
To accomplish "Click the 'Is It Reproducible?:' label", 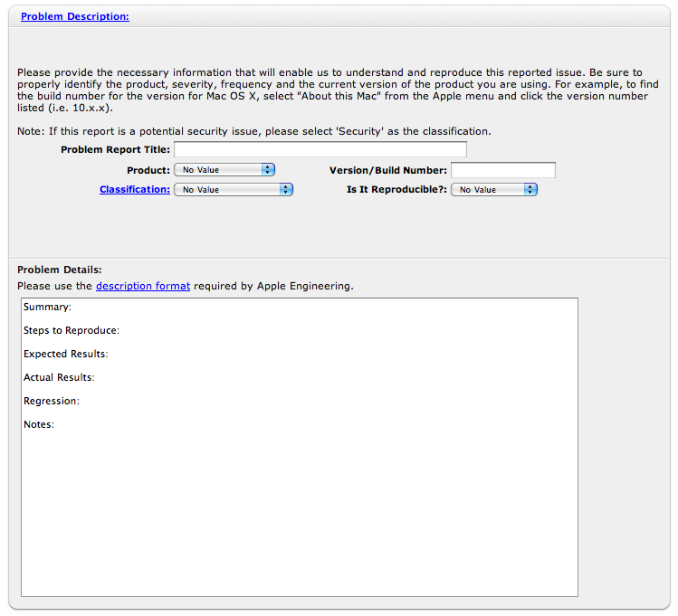I will [x=397, y=189].
